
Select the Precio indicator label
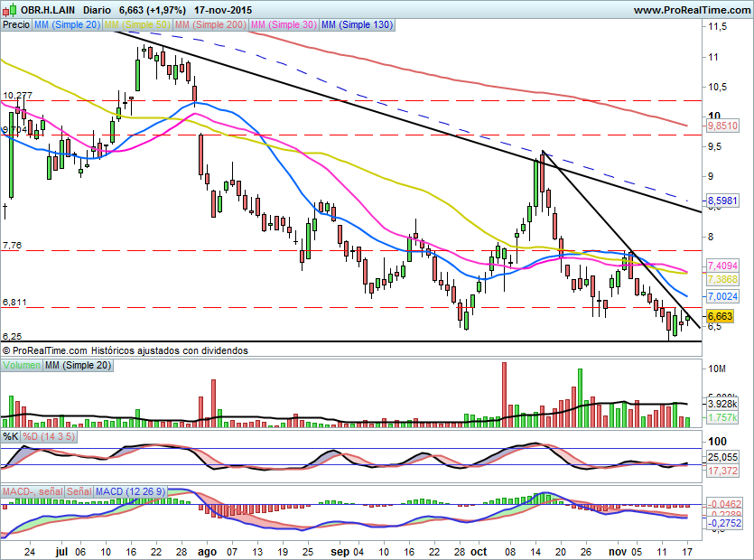click(x=15, y=25)
